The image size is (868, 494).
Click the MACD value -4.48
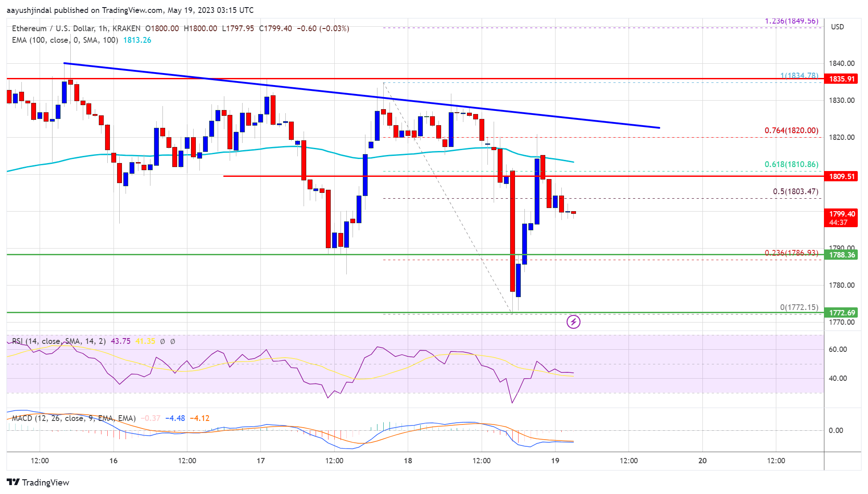point(175,418)
